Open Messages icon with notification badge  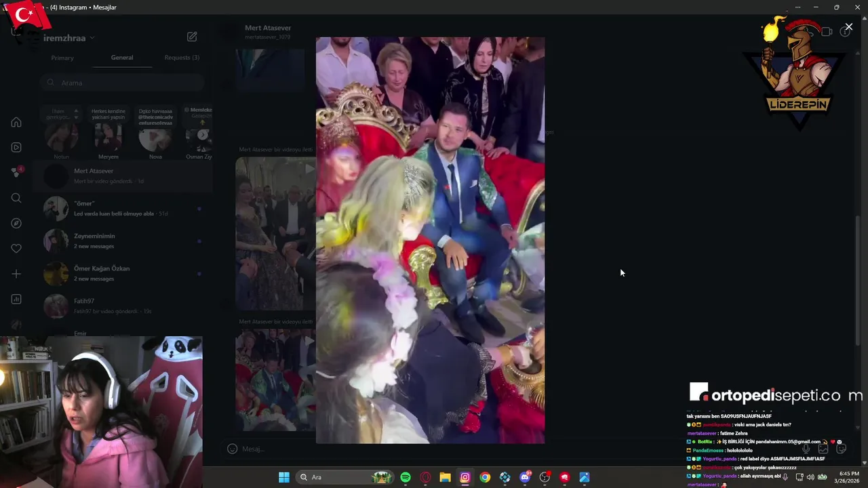click(16, 172)
